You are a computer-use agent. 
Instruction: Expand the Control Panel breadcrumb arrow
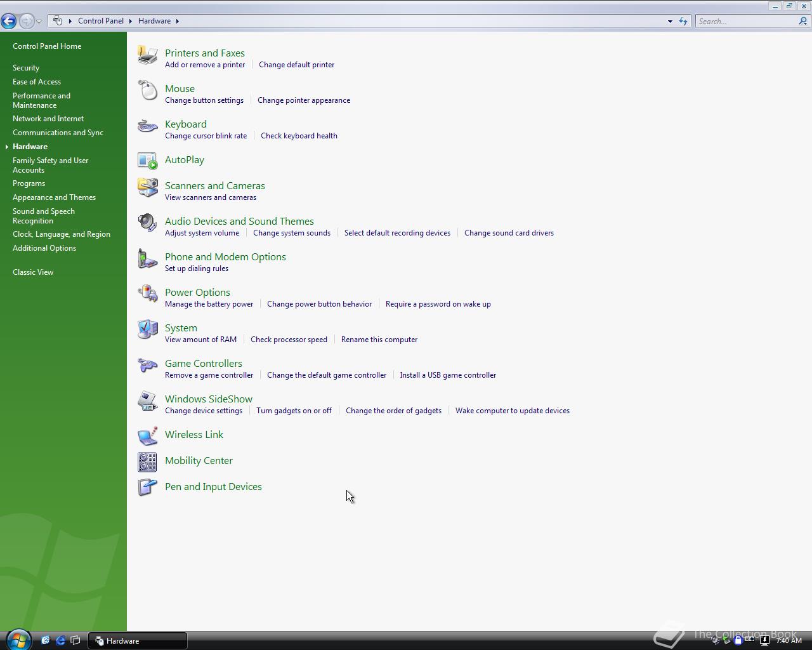click(131, 21)
